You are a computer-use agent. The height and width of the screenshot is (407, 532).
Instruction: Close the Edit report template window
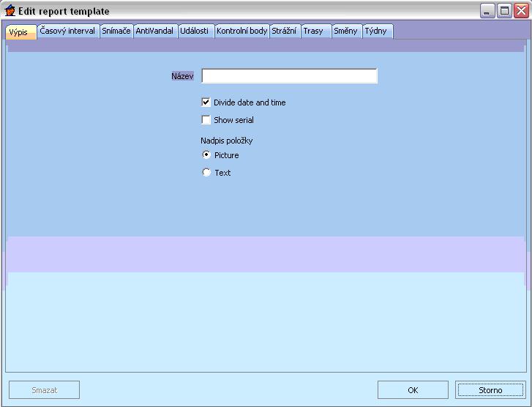[521, 11]
